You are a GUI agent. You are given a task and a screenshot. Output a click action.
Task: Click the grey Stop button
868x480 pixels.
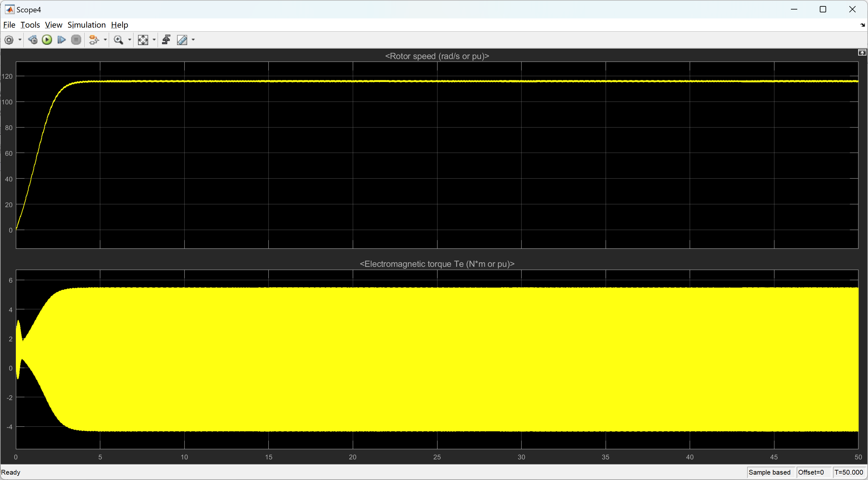pyautogui.click(x=76, y=40)
